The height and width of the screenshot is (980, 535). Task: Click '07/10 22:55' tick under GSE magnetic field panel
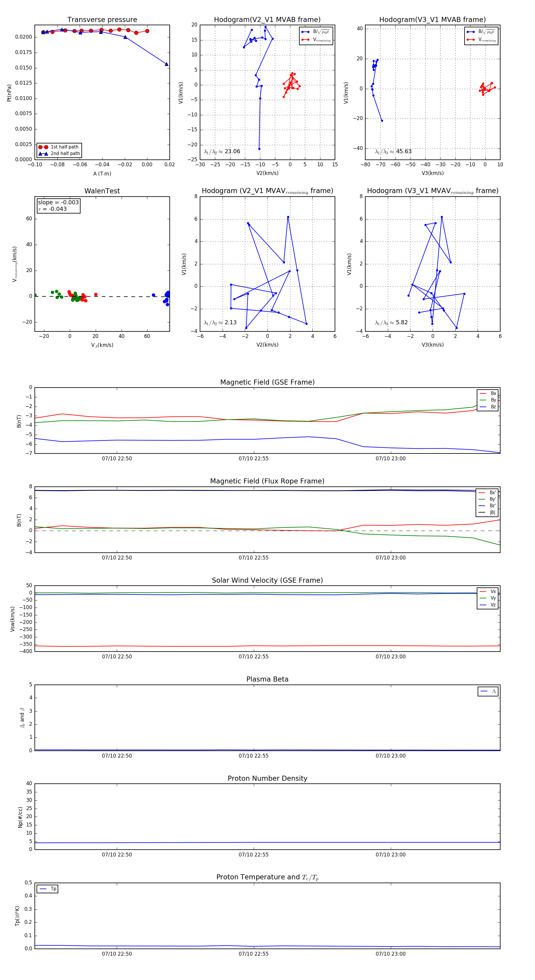pos(254,459)
